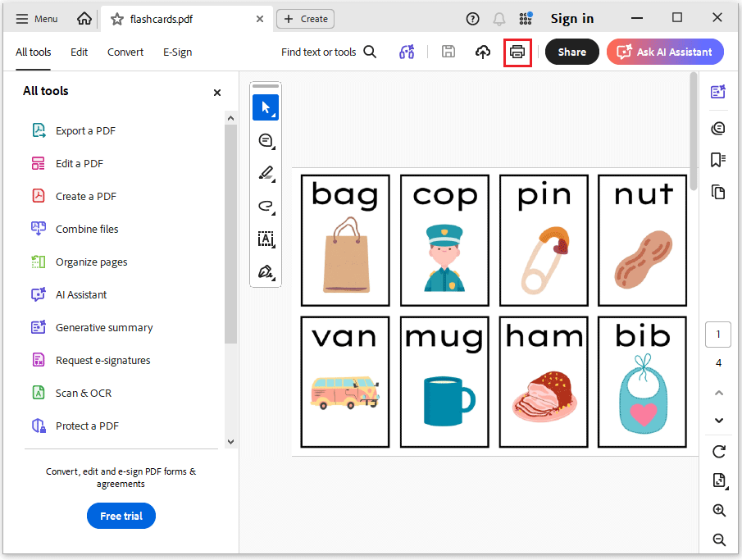Click the document vertical scrollbar
742x560 pixels.
click(x=694, y=131)
